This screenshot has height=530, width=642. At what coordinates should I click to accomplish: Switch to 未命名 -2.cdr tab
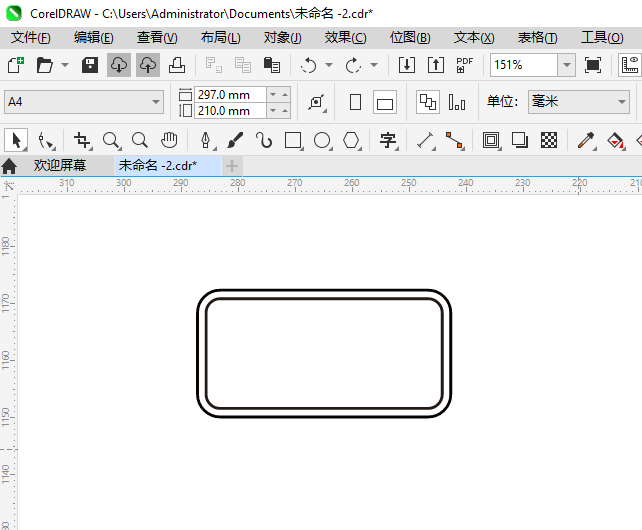(x=167, y=165)
